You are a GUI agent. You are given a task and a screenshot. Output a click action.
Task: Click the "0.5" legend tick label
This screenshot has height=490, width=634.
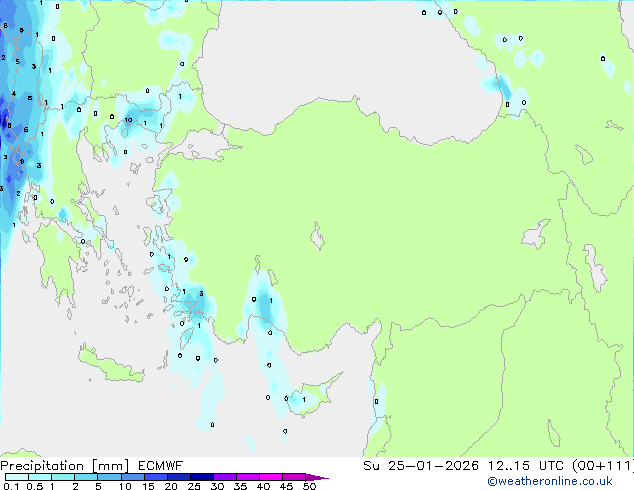point(34,486)
